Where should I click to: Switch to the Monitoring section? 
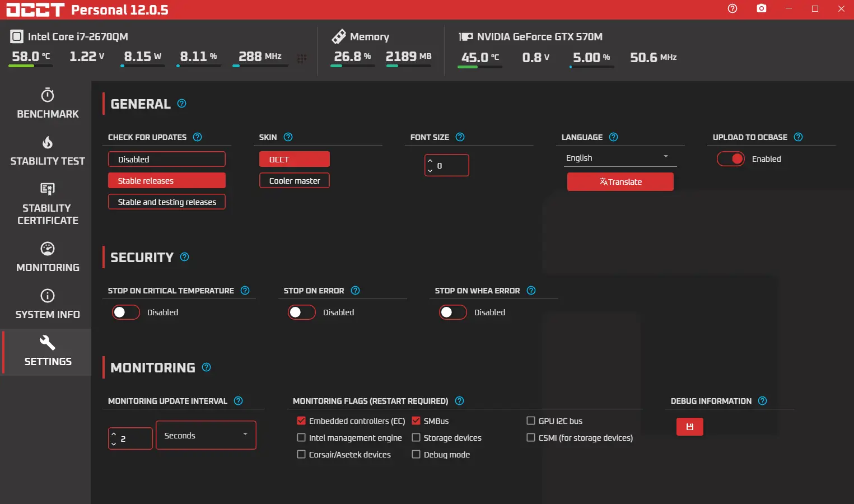pyautogui.click(x=46, y=257)
